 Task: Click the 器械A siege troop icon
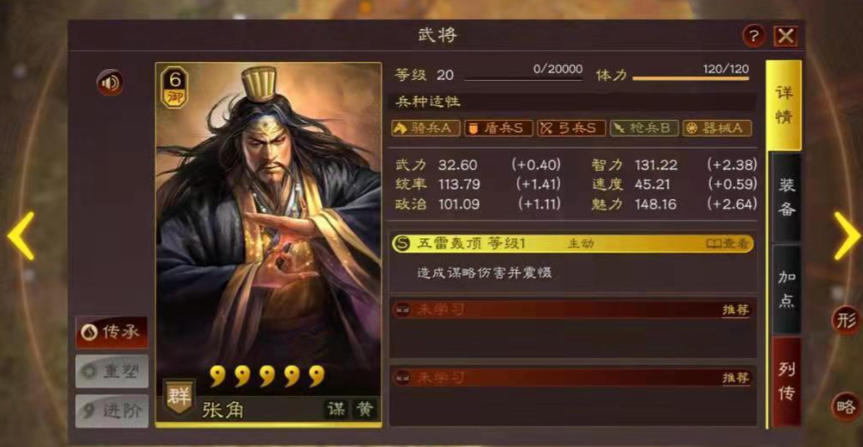717,128
